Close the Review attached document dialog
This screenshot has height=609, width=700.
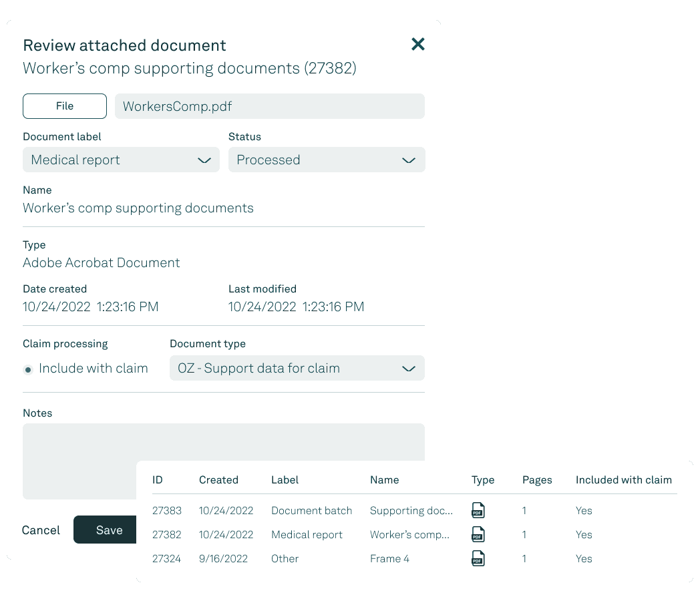[418, 45]
